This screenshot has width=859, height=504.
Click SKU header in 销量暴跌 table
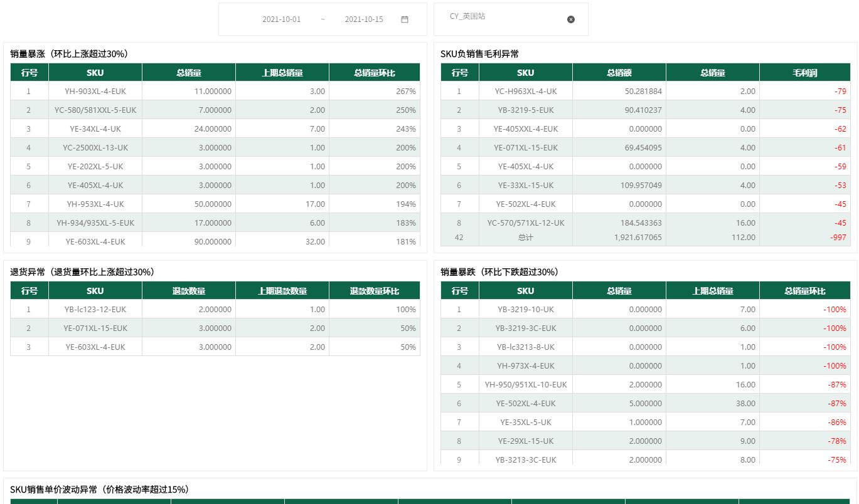[x=526, y=291]
